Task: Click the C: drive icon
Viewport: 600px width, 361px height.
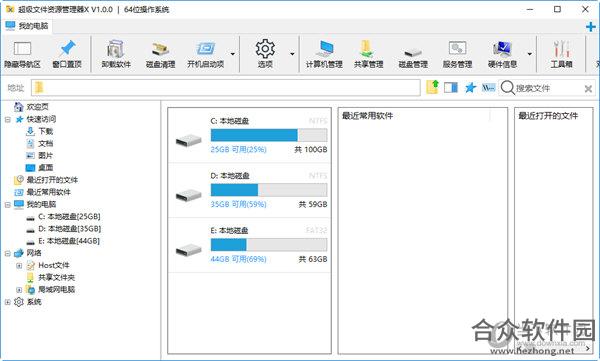Action: [x=188, y=140]
